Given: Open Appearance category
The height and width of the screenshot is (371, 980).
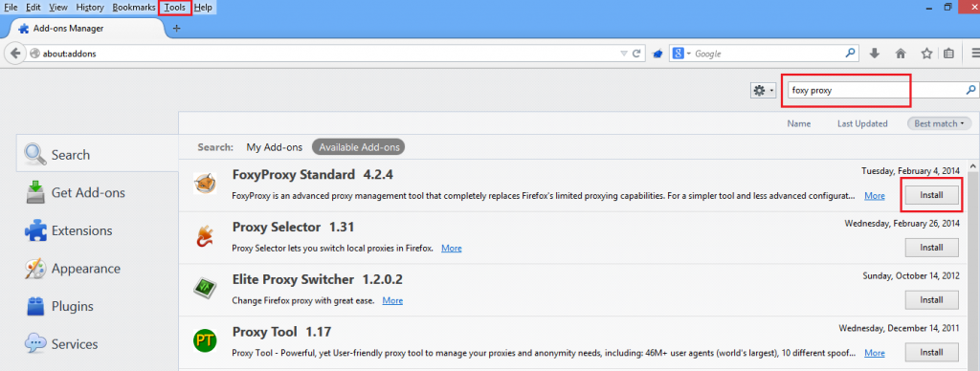Looking at the screenshot, I should [x=72, y=269].
